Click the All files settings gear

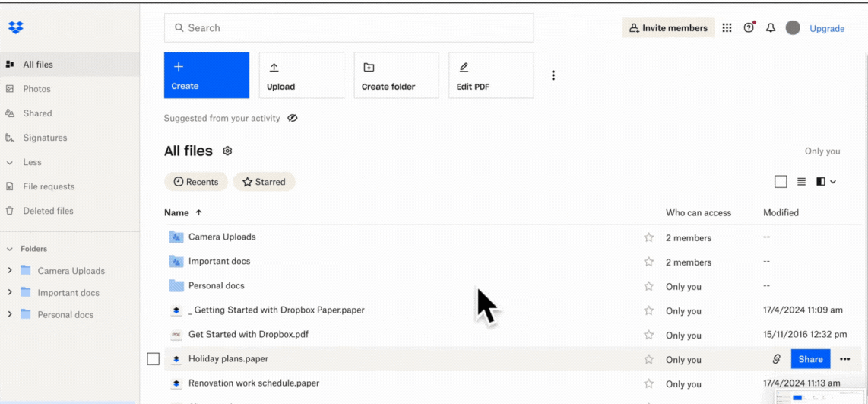click(227, 151)
